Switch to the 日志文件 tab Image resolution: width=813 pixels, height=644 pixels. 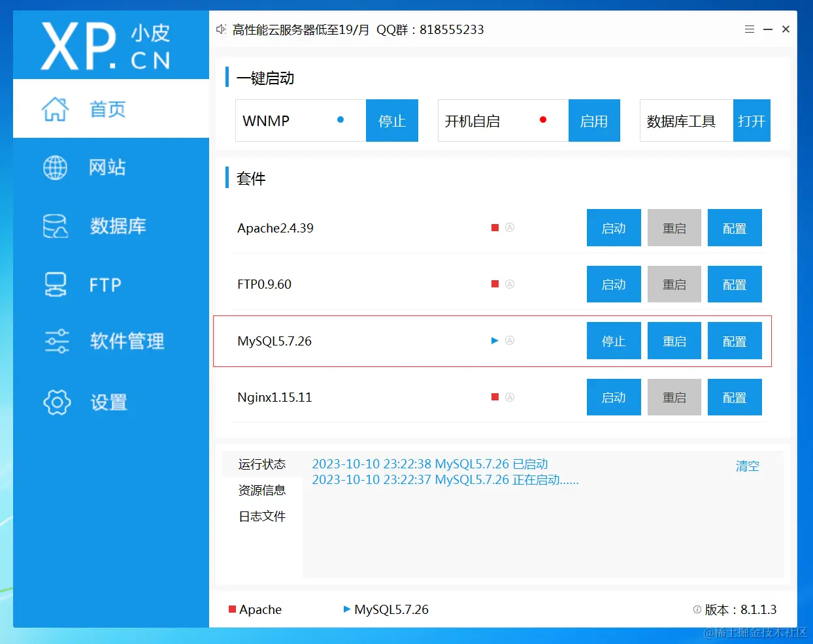click(262, 517)
